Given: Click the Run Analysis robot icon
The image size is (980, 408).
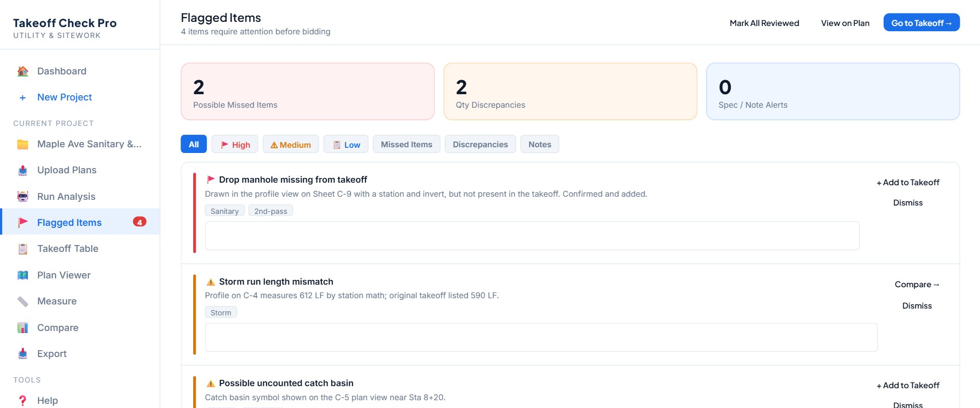Looking at the screenshot, I should (x=22, y=197).
